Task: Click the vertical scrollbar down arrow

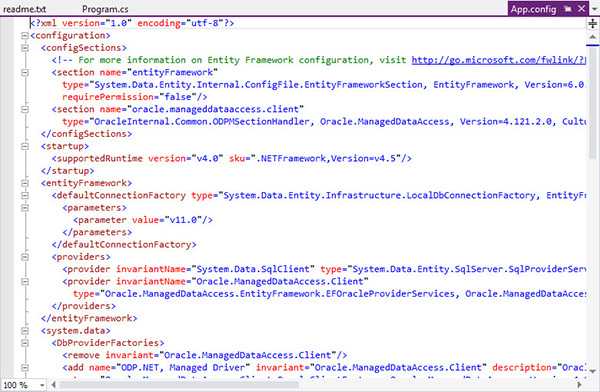Action: 592,371
